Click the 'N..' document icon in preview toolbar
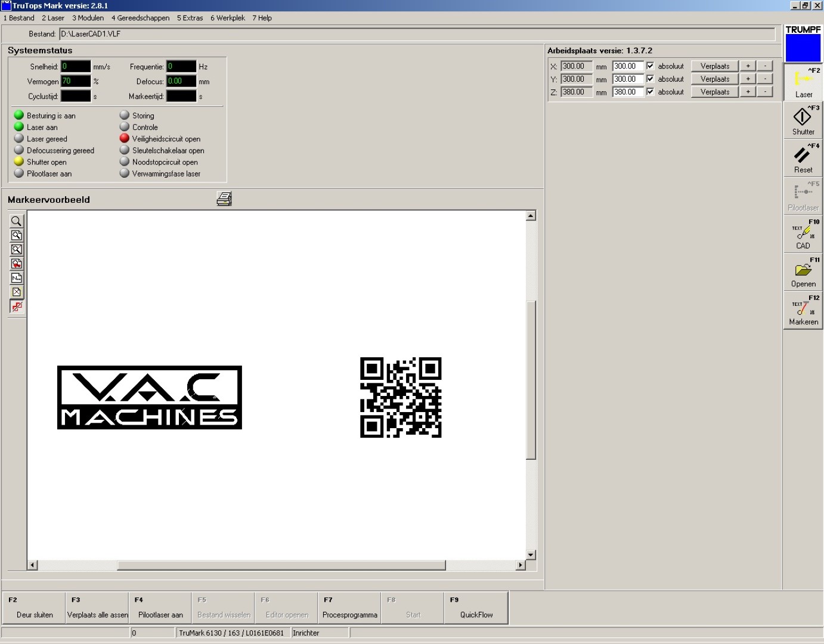The height and width of the screenshot is (644, 824). tap(17, 278)
